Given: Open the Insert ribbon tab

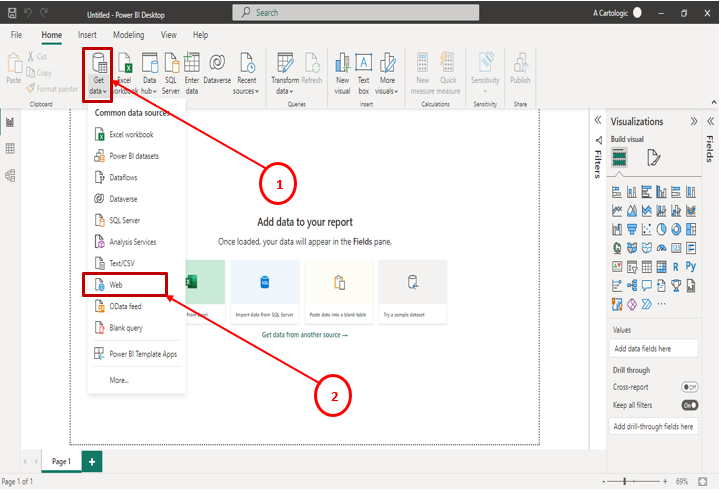Looking at the screenshot, I should point(87,35).
